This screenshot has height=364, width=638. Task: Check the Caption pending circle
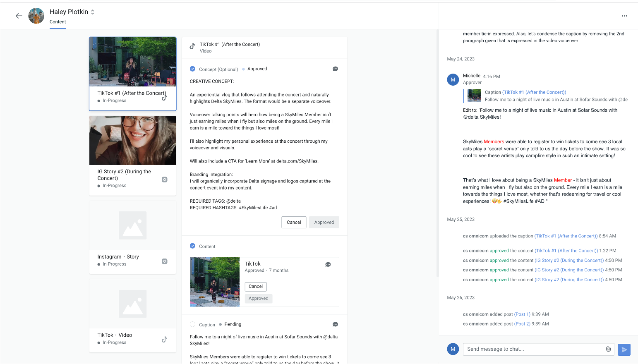tap(192, 324)
